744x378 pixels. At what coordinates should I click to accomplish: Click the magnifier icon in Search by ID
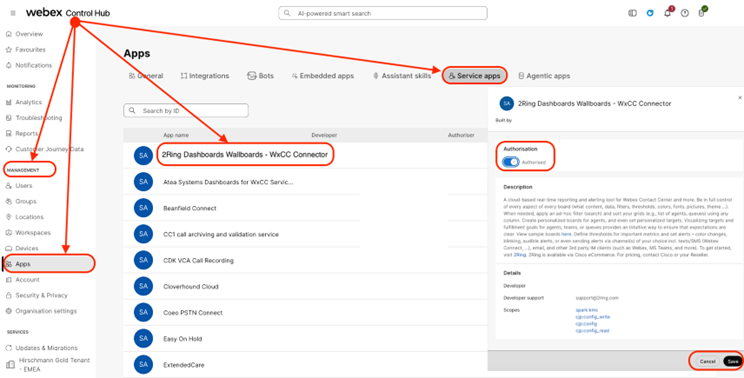pyautogui.click(x=132, y=111)
